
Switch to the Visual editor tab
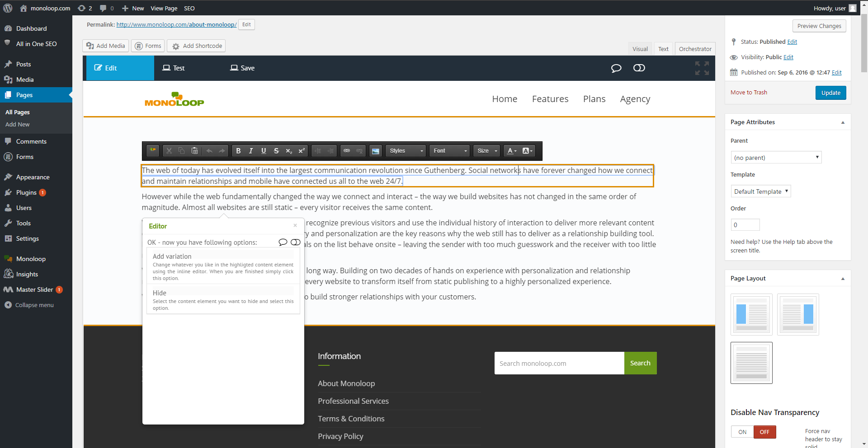[x=640, y=49]
